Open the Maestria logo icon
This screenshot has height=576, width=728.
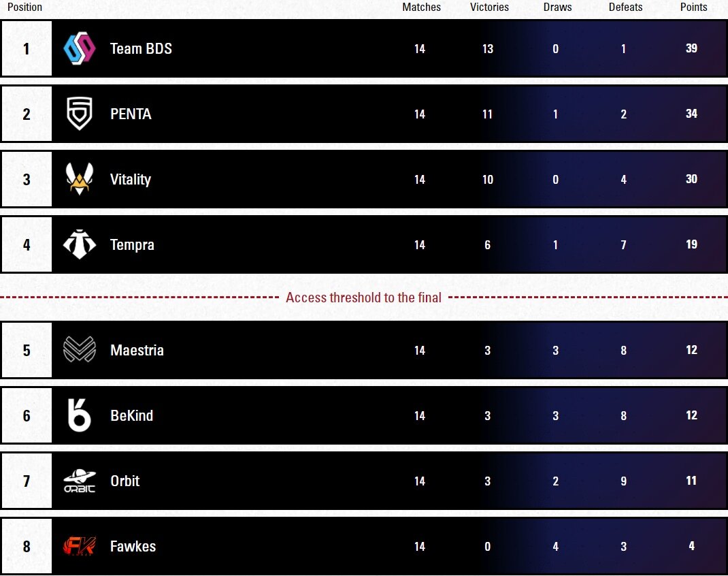80,349
